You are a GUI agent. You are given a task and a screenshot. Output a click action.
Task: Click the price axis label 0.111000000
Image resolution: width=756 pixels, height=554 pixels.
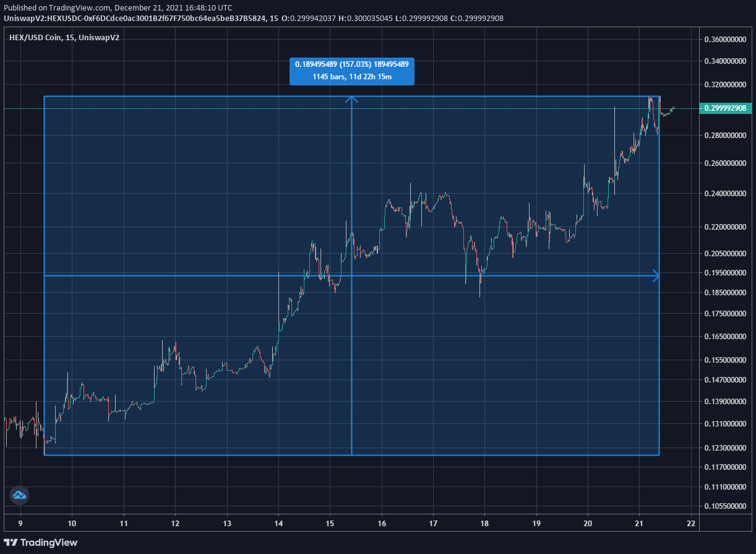pyautogui.click(x=726, y=487)
